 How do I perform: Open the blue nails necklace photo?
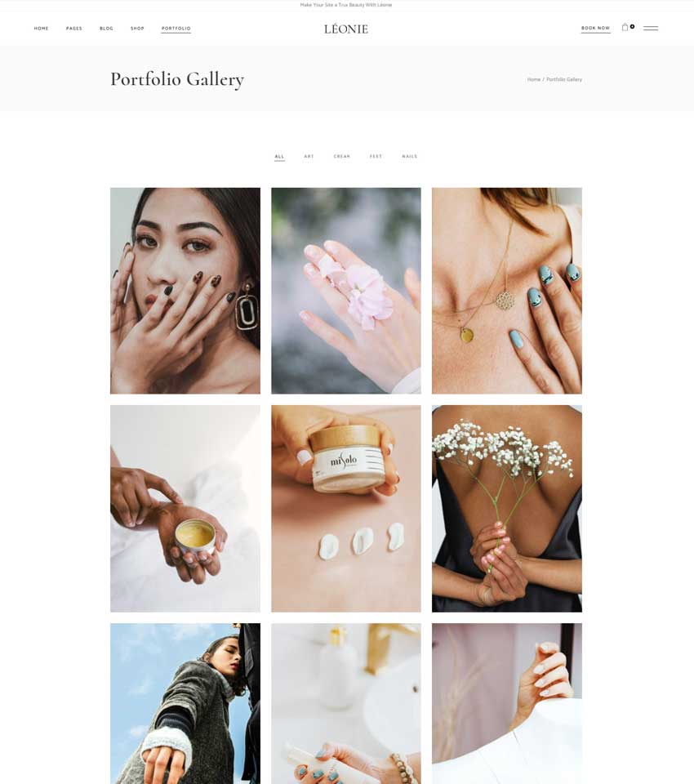tap(507, 291)
